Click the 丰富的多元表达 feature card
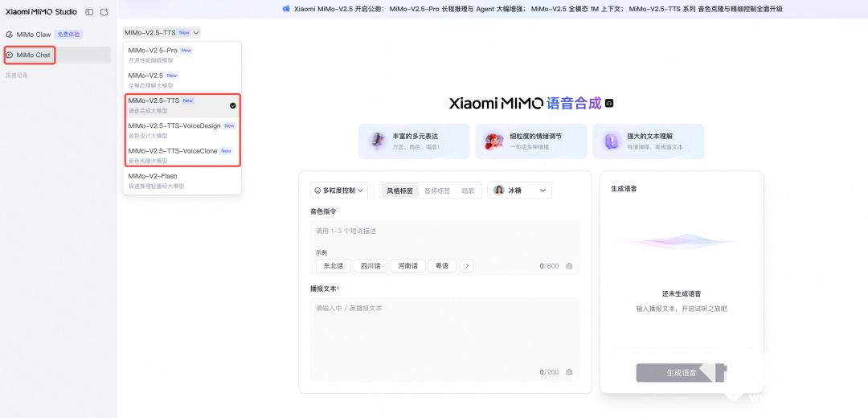This screenshot has width=868, height=418. coord(414,141)
